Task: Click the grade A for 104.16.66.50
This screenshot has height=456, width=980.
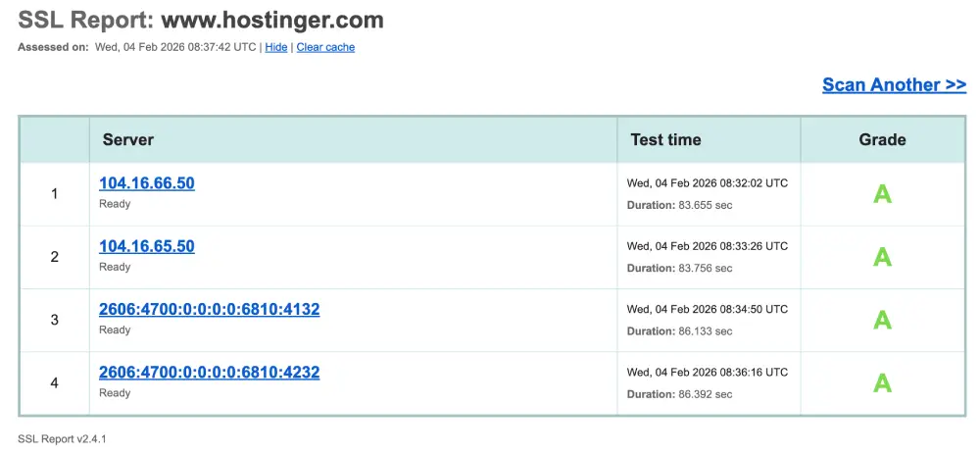Action: pos(882,194)
